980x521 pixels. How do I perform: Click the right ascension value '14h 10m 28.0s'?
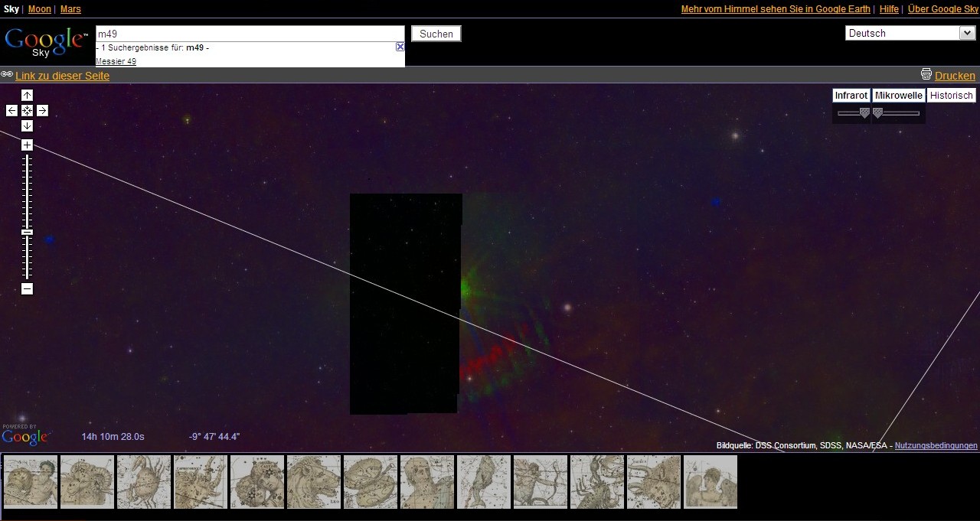tap(113, 437)
